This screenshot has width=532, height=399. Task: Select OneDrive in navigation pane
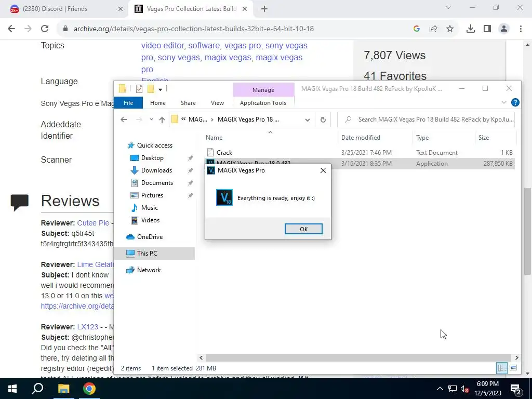pos(150,237)
